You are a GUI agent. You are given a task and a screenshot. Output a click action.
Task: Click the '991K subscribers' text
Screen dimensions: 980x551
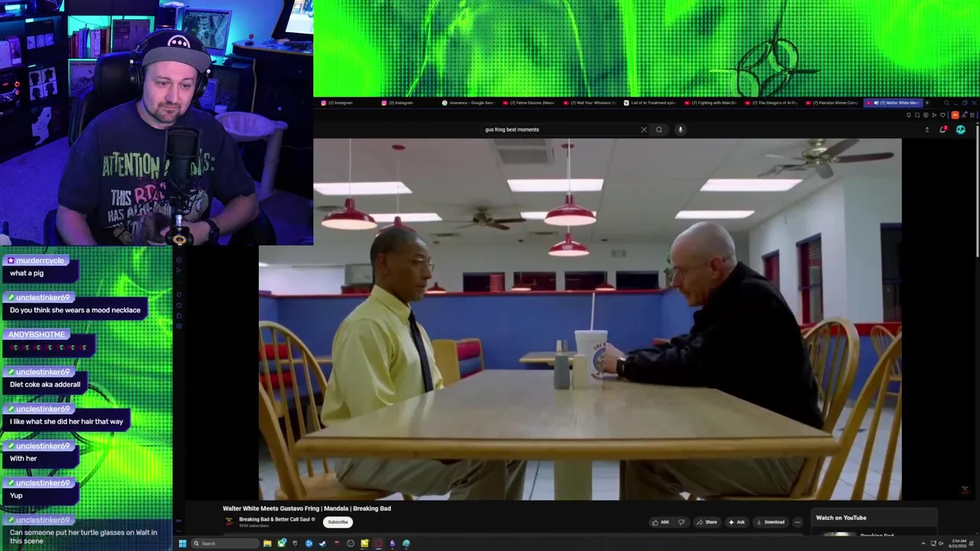pos(253,526)
